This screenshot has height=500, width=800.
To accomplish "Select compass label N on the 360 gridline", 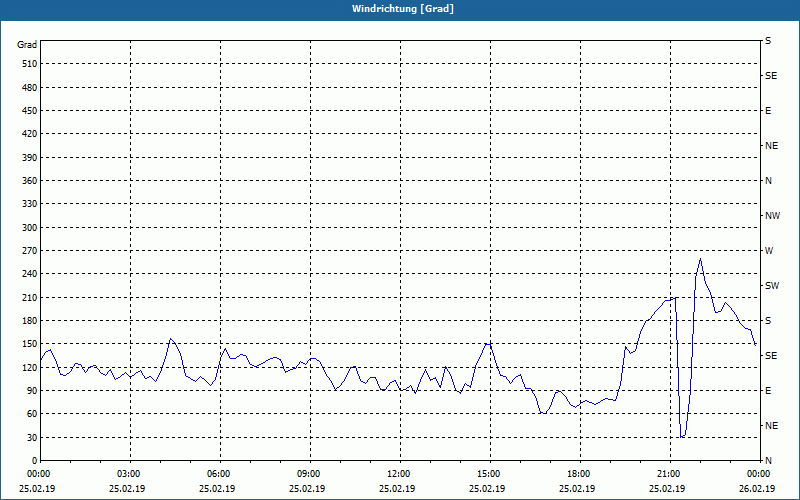I will [769, 181].
